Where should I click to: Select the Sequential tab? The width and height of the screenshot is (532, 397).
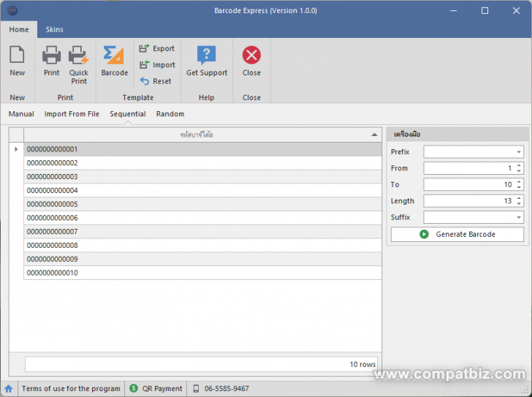[128, 114]
